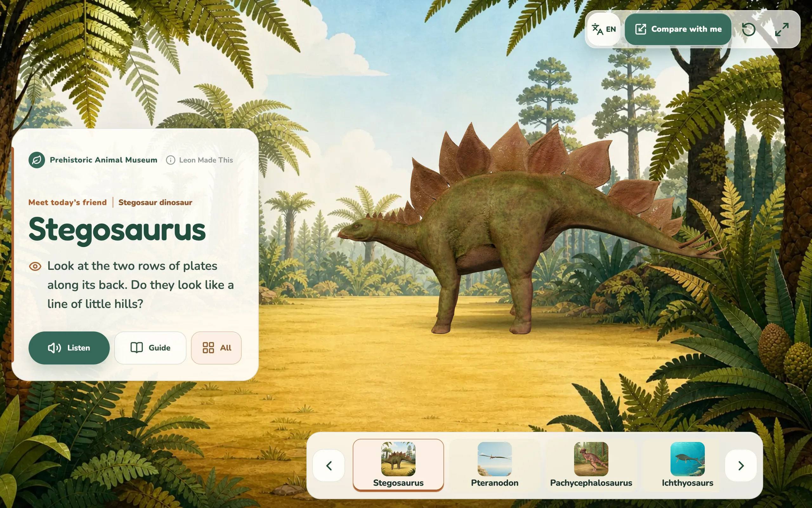812x508 pixels.
Task: Click the Prehistoric Animal Museum title text
Action: [103, 160]
